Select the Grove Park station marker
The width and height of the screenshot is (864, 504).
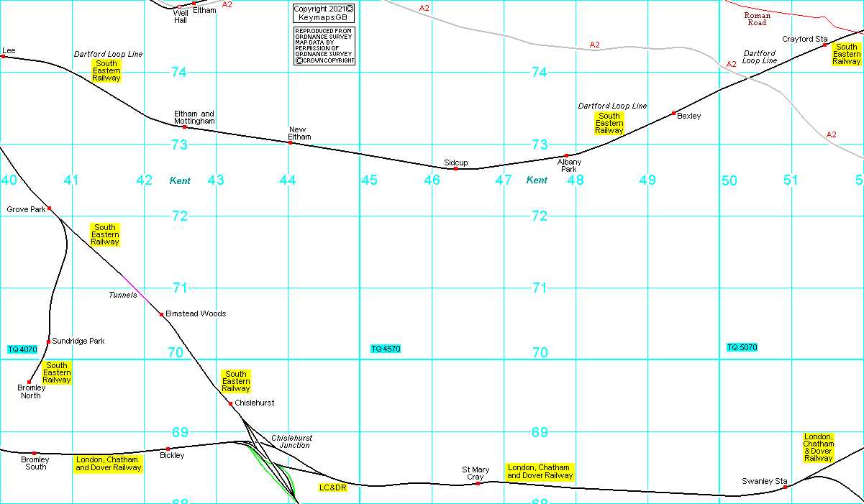coord(49,208)
